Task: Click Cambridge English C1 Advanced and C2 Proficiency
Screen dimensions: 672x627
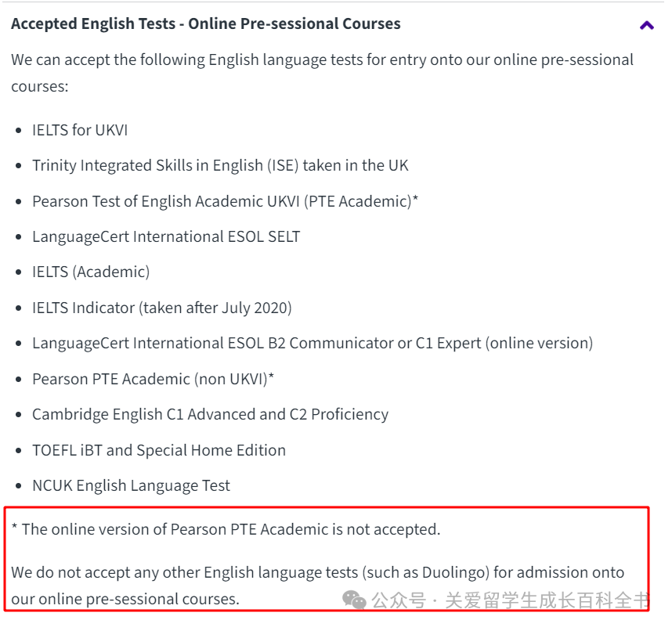Action: (x=211, y=415)
